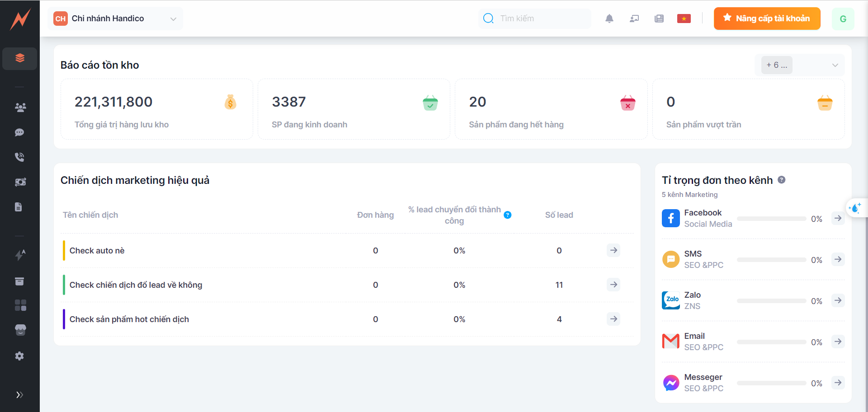Click Nâng cấp tài khoản upgrade button
The width and height of the screenshot is (868, 412).
767,19
